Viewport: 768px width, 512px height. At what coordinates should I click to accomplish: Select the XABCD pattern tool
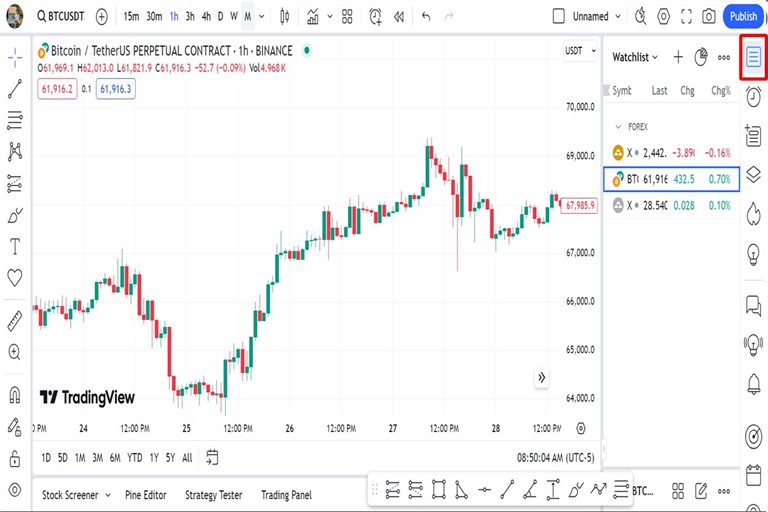coord(15,152)
